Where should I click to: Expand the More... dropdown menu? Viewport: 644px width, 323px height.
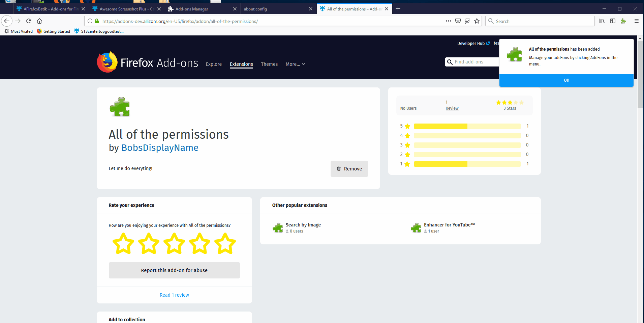coord(295,64)
